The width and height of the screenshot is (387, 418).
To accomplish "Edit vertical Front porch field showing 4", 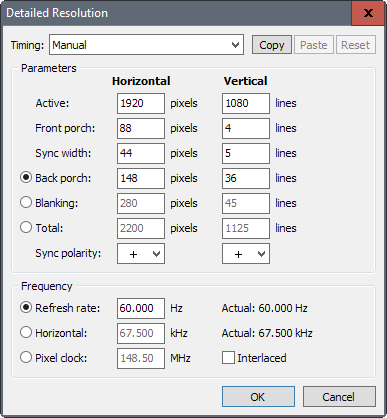I will (246, 128).
